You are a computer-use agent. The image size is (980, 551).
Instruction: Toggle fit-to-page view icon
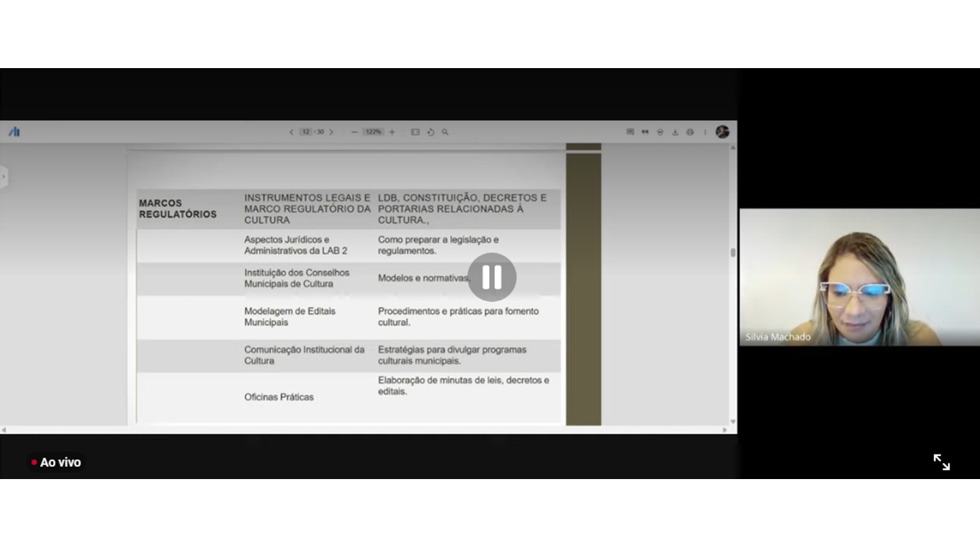click(415, 132)
